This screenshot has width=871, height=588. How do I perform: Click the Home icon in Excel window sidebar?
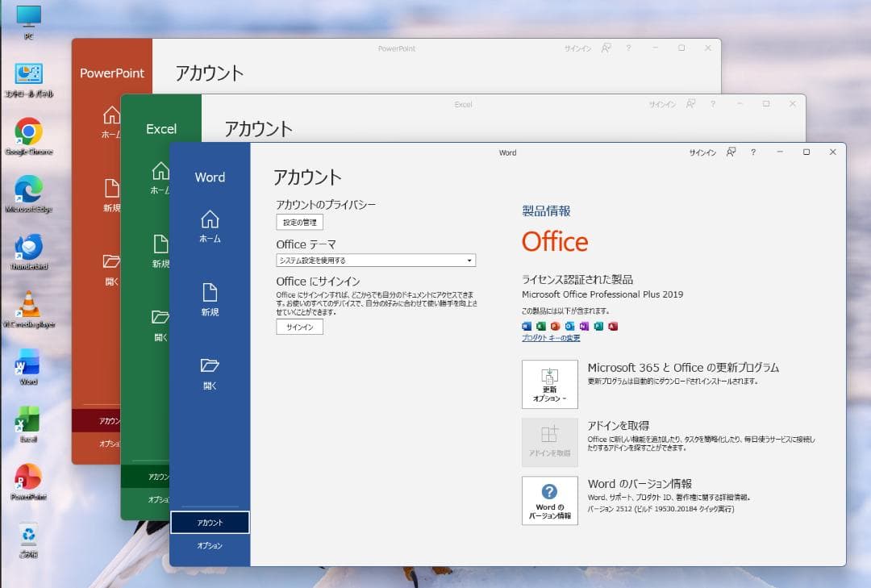(x=160, y=171)
